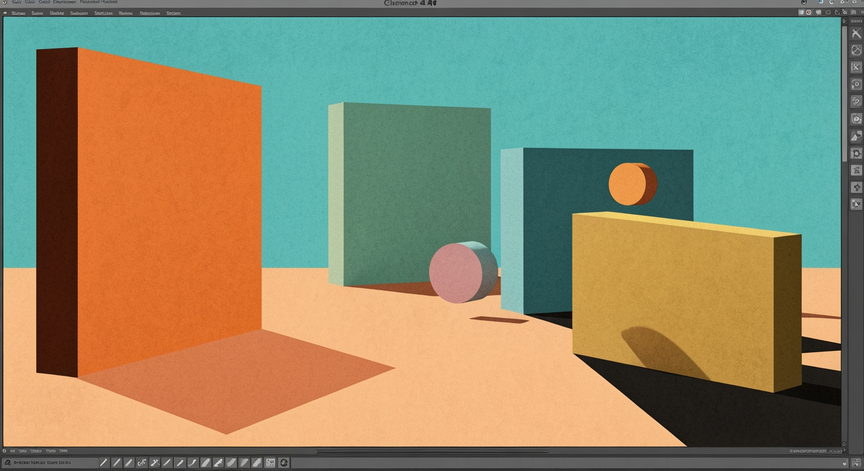864x471 pixels.
Task: Click the horizontal-lines adjustment icon in right strip
Action: [856, 170]
